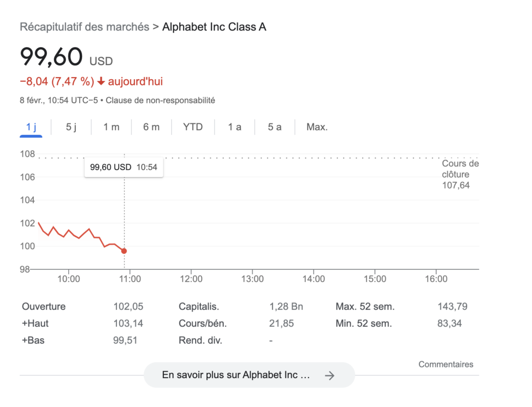This screenshot has height=407, width=532.
Task: Click the red data point on the chart
Action: coord(124,251)
